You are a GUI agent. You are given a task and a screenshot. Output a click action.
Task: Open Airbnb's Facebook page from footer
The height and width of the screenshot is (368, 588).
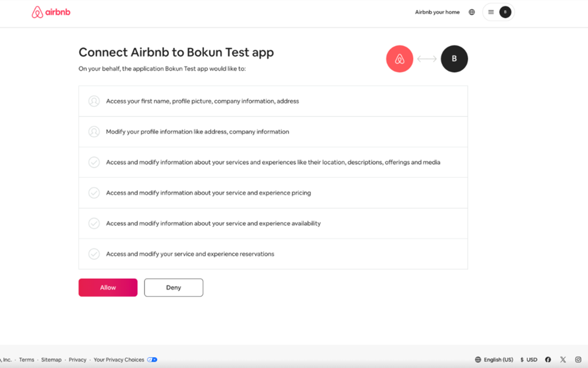point(548,359)
